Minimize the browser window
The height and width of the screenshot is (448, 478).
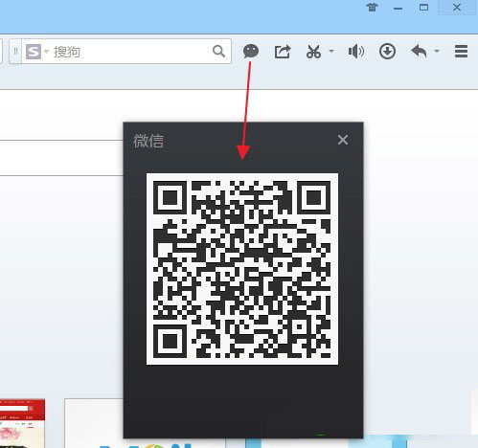pos(398,9)
